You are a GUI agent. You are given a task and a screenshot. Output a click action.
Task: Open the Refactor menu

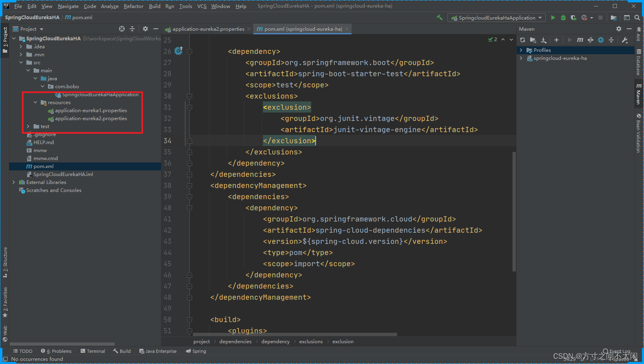[133, 6]
